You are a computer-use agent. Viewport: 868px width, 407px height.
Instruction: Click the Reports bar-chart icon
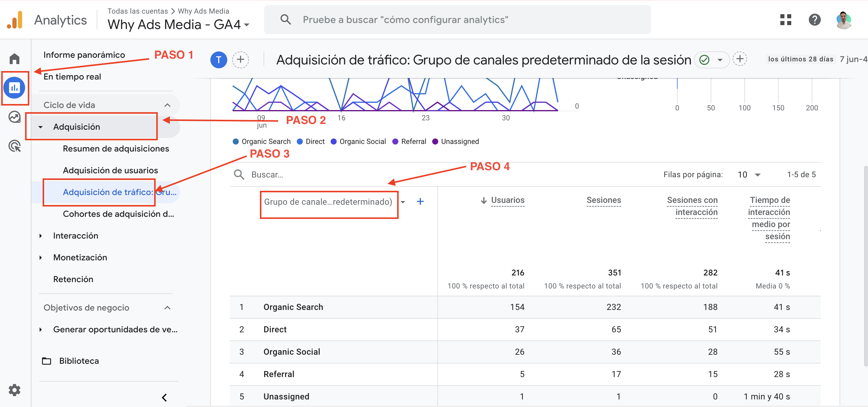pos(14,88)
